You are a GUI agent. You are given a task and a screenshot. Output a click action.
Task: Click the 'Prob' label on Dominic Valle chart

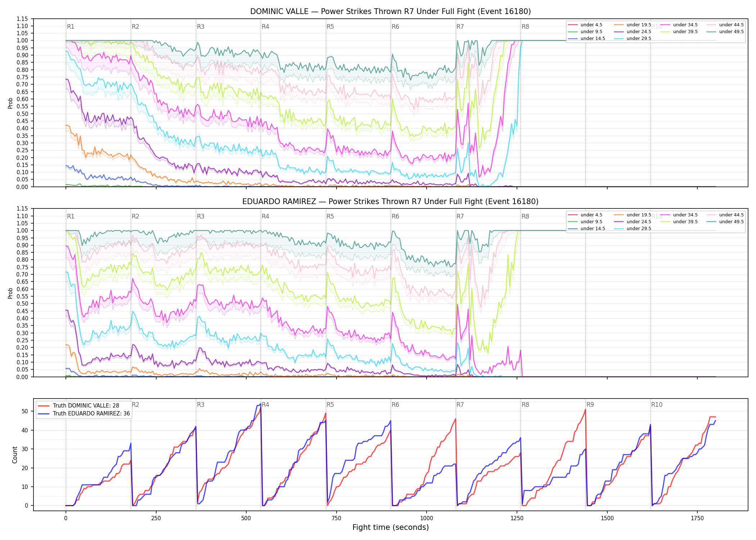(x=10, y=103)
